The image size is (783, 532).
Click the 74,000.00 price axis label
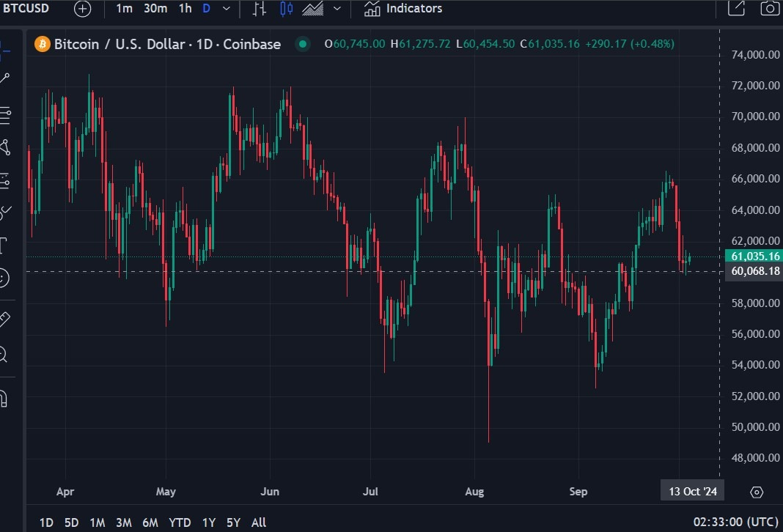pyautogui.click(x=756, y=54)
